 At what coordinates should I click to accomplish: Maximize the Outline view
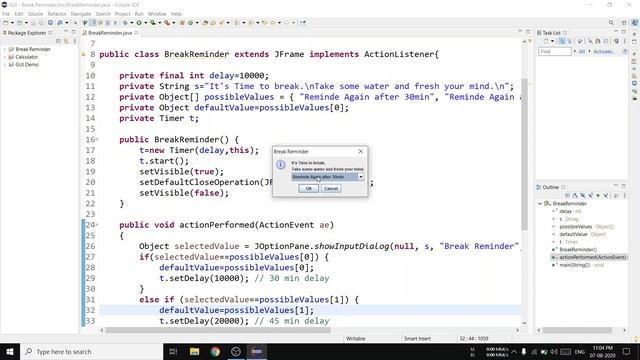(x=624, y=186)
